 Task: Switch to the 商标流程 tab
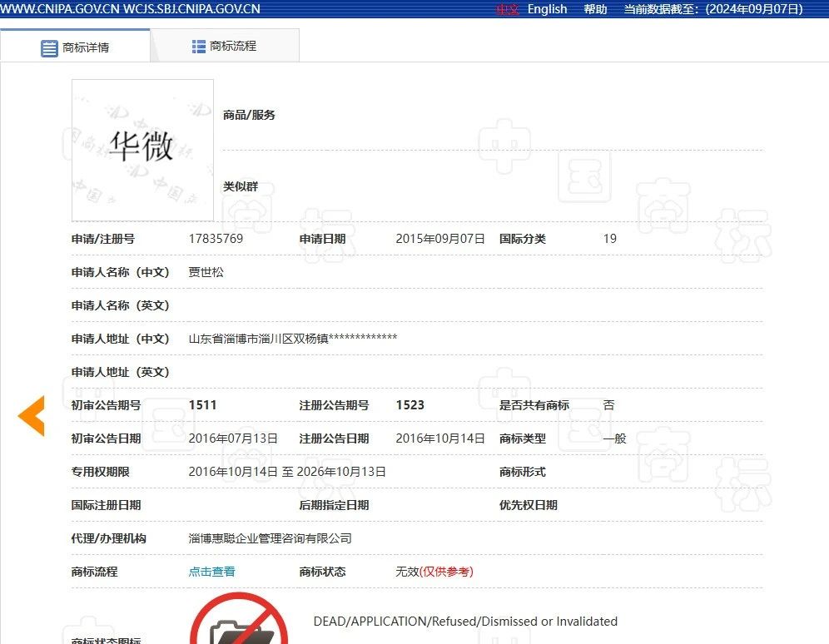pos(225,46)
